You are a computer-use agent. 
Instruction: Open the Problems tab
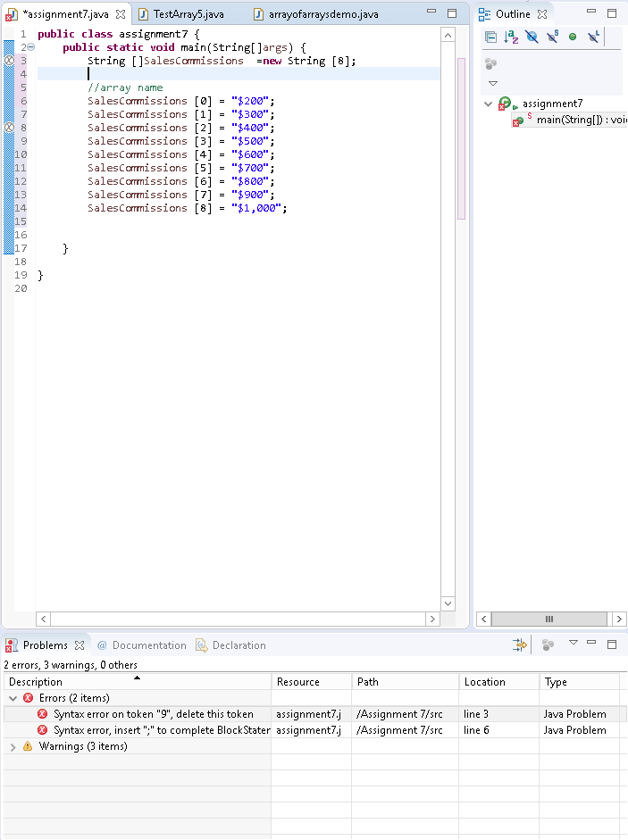click(45, 645)
